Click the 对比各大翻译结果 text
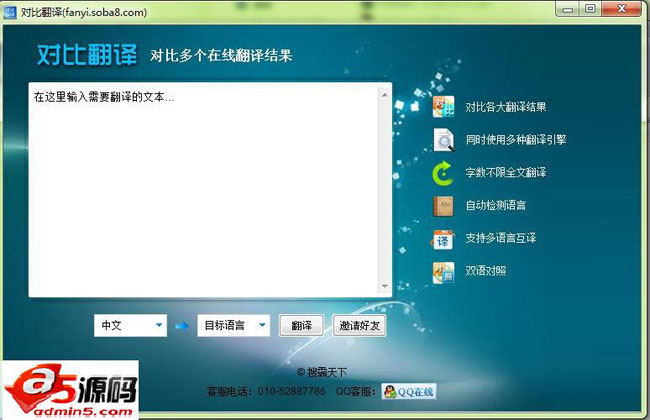 coord(505,107)
